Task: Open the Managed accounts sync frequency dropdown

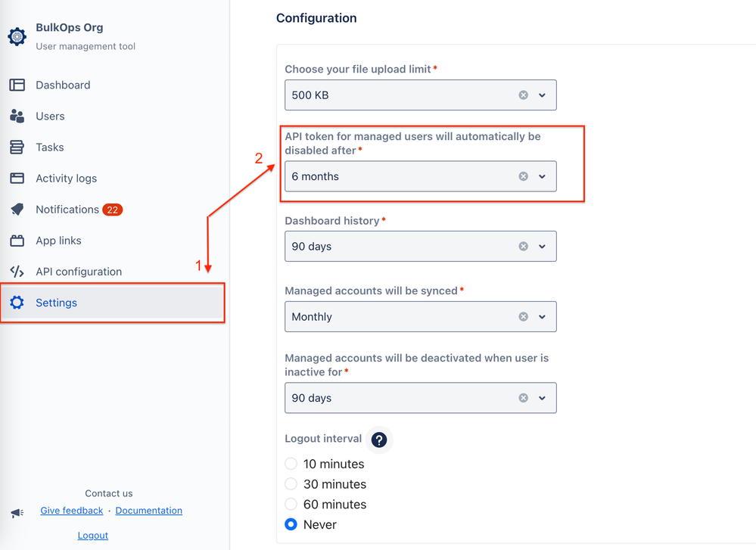Action: pyautogui.click(x=542, y=316)
